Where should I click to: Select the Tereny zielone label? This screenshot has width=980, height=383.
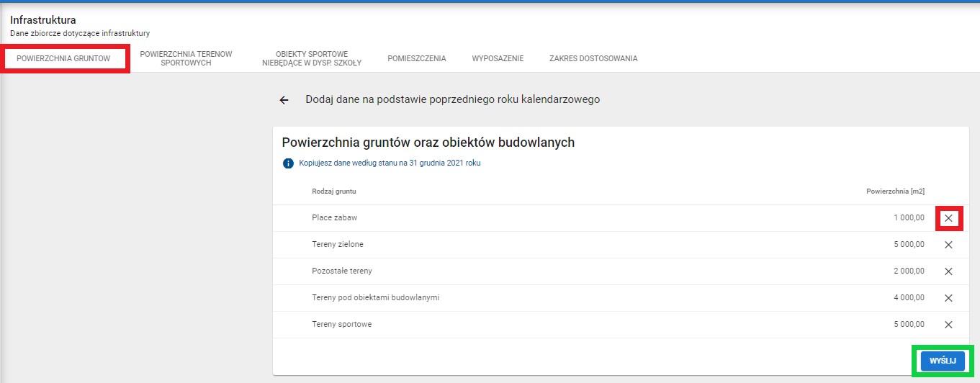pyautogui.click(x=338, y=244)
